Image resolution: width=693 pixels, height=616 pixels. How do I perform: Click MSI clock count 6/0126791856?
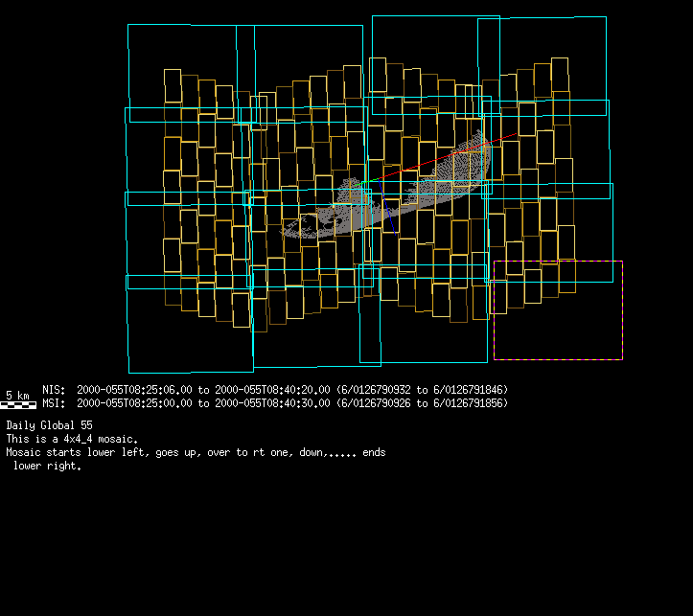(x=470, y=403)
